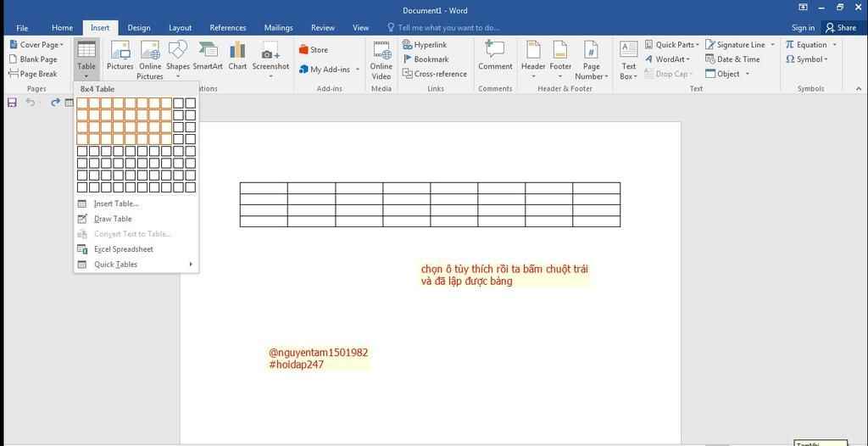
Task: Switch to the Review tab
Action: (x=323, y=28)
